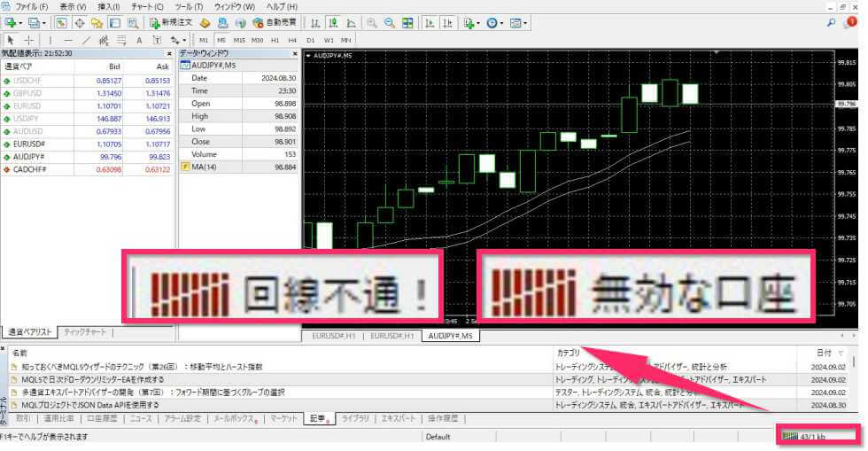Open the 表示 (V) menu
Viewport: 868px width, 451px height.
point(73,7)
